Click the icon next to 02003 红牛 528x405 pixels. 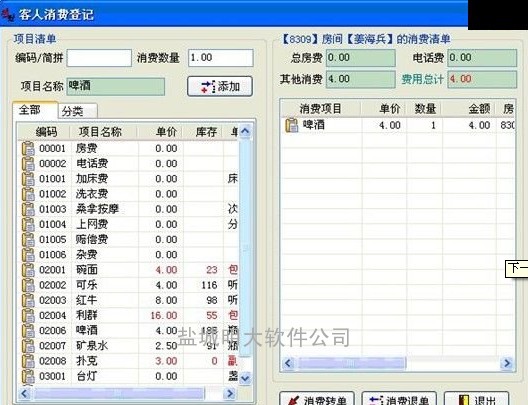click(28, 300)
